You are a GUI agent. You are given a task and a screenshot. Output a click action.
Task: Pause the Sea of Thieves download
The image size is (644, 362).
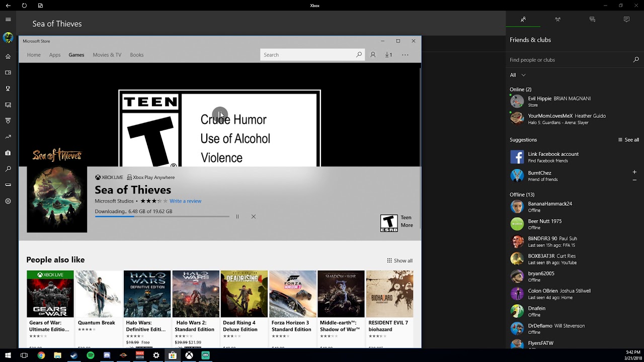237,217
